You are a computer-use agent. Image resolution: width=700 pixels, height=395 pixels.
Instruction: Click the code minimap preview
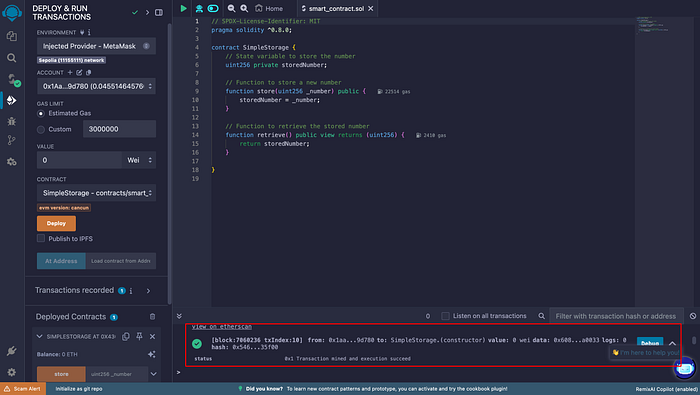[653, 25]
